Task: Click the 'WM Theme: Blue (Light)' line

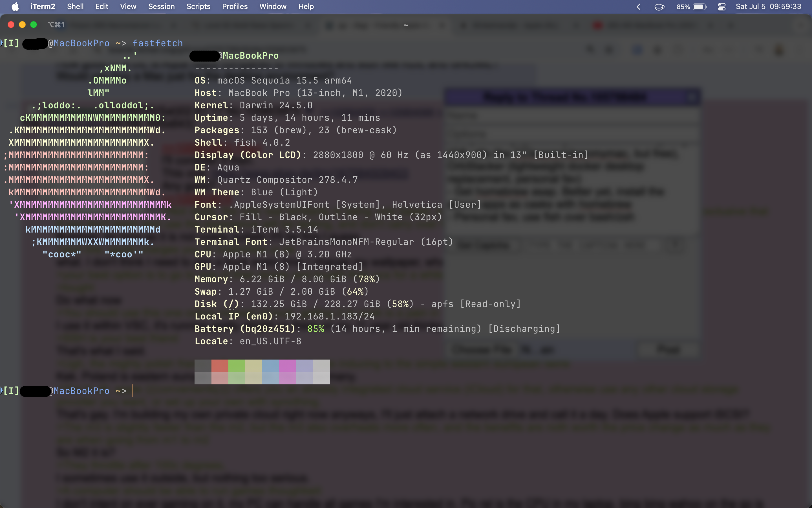Action: (x=256, y=192)
